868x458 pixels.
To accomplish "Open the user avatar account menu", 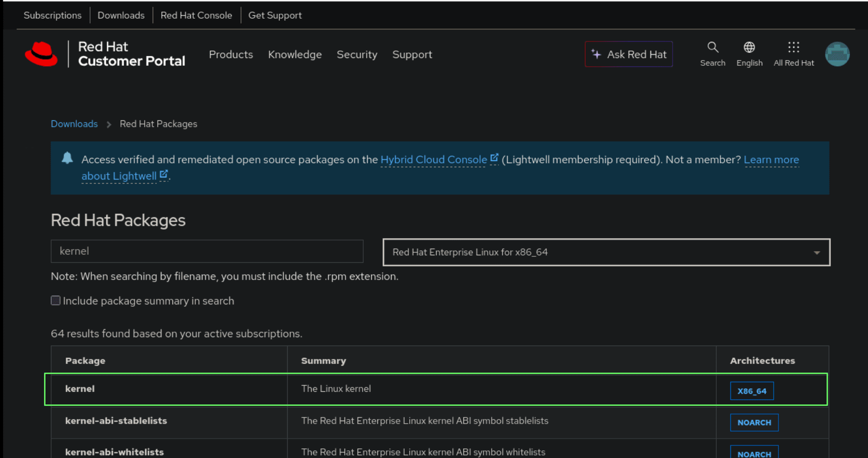I will (837, 54).
